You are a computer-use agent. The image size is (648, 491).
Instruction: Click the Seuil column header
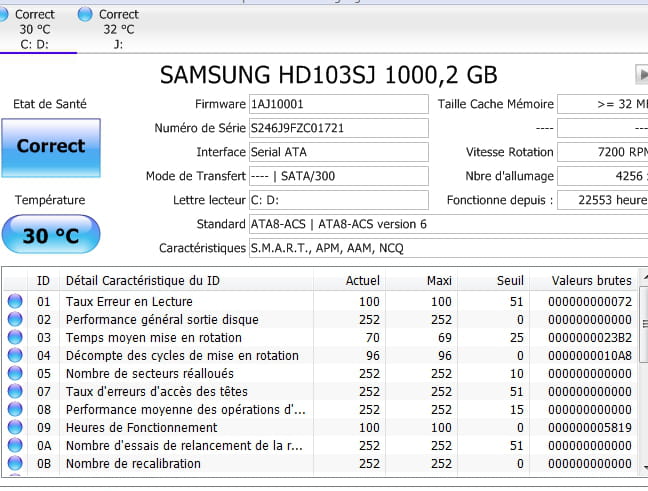click(493, 281)
